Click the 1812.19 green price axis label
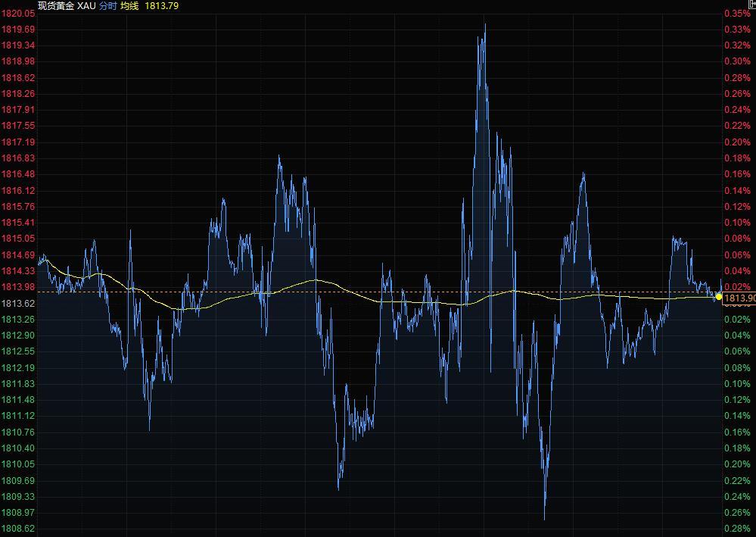This screenshot has width=756, height=537. click(x=18, y=368)
